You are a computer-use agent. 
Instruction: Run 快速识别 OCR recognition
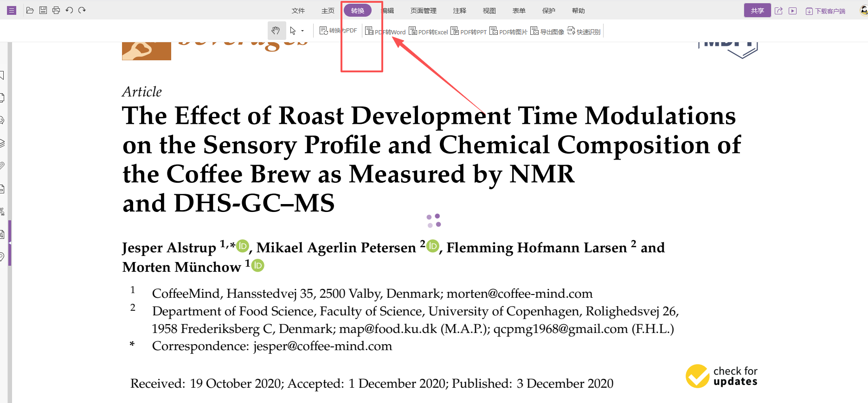(x=584, y=32)
